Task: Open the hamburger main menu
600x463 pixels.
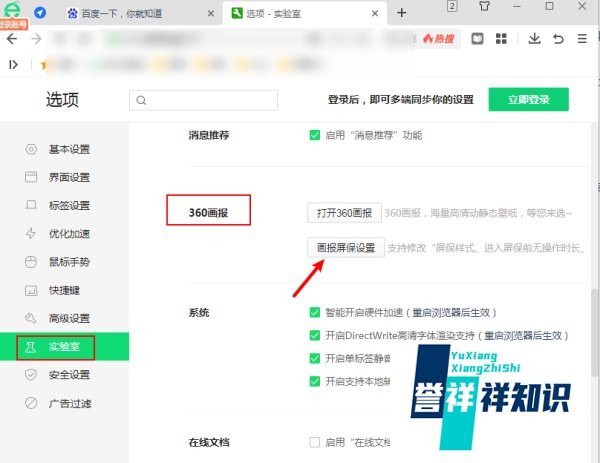Action: pyautogui.click(x=582, y=39)
